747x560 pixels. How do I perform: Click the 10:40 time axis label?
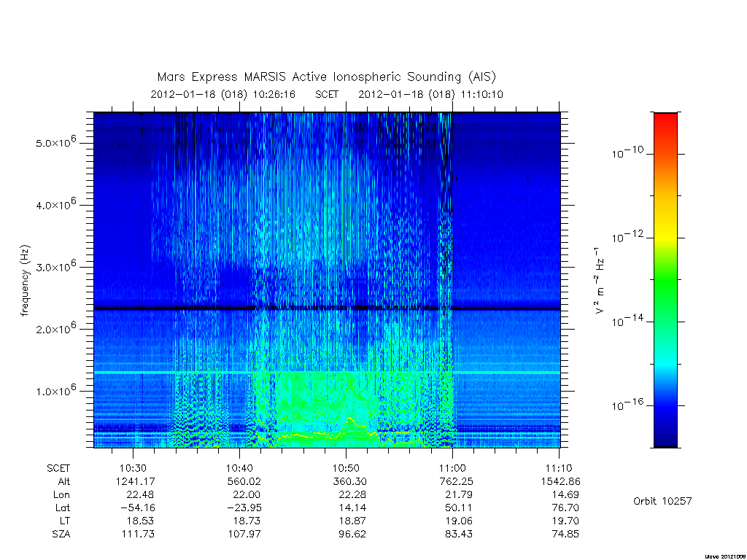pyautogui.click(x=239, y=469)
